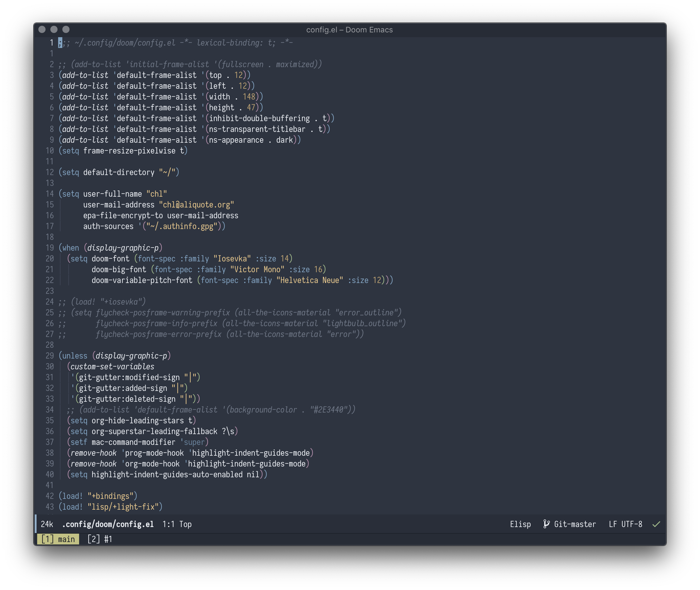The image size is (700, 590).
Task: Switch to workspace tab [1] main
Action: pyautogui.click(x=58, y=539)
